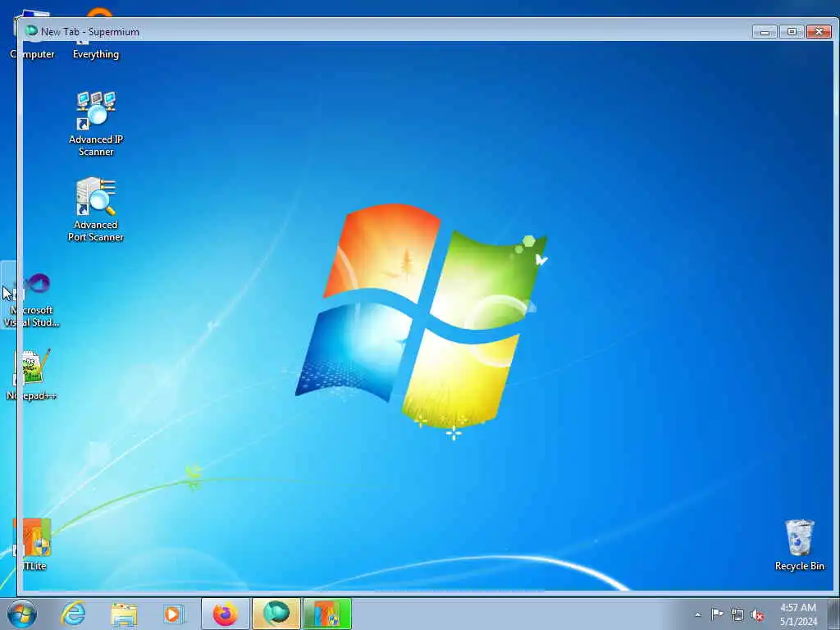Open the network tray icon
This screenshot has height=630, width=840.
coord(737,614)
